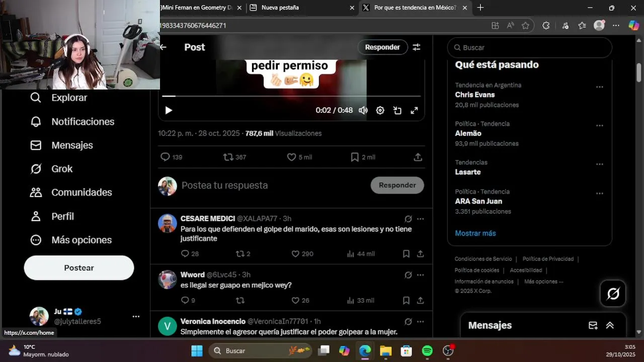This screenshot has height=362, width=644.
Task: Expand Más opciones in the sidebar
Action: tap(70, 240)
